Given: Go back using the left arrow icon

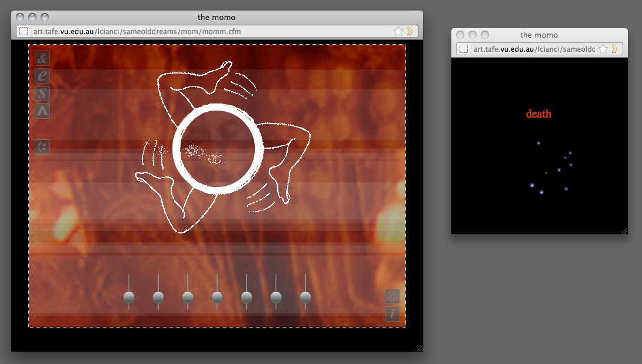Looking at the screenshot, I should [x=42, y=147].
